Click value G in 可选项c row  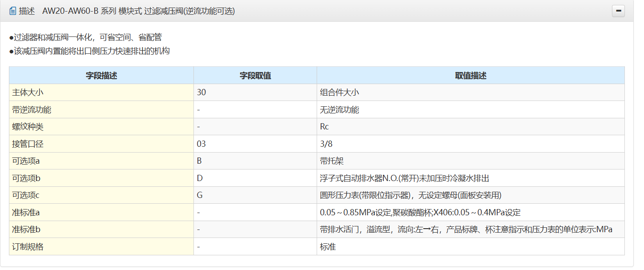point(200,195)
